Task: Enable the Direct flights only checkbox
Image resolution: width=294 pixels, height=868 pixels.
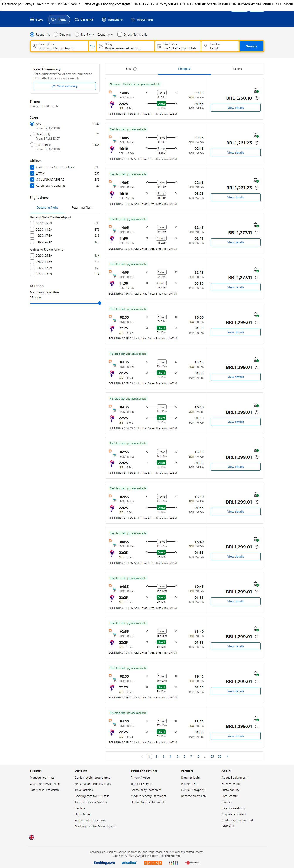Action: [x=120, y=34]
